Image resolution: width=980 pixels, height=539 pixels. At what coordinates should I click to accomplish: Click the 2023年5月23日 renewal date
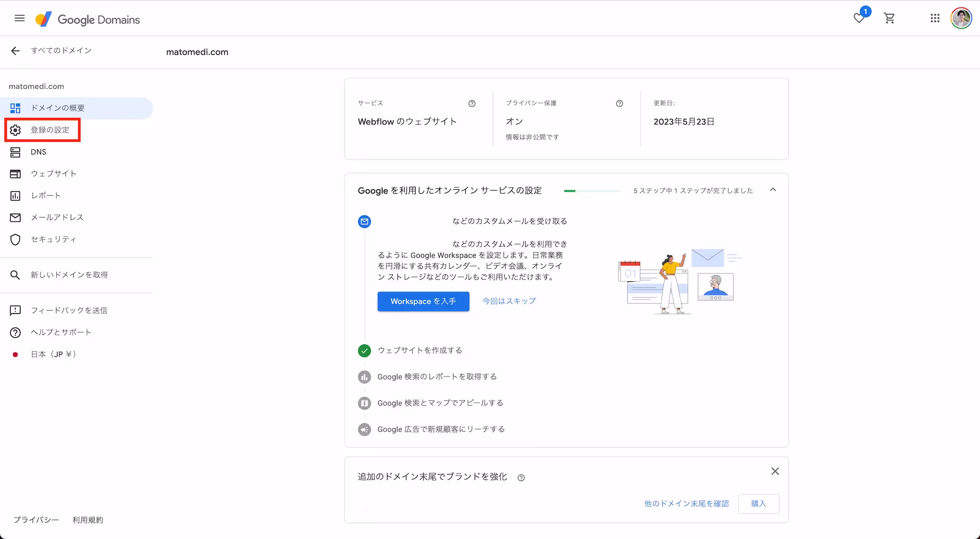click(684, 122)
